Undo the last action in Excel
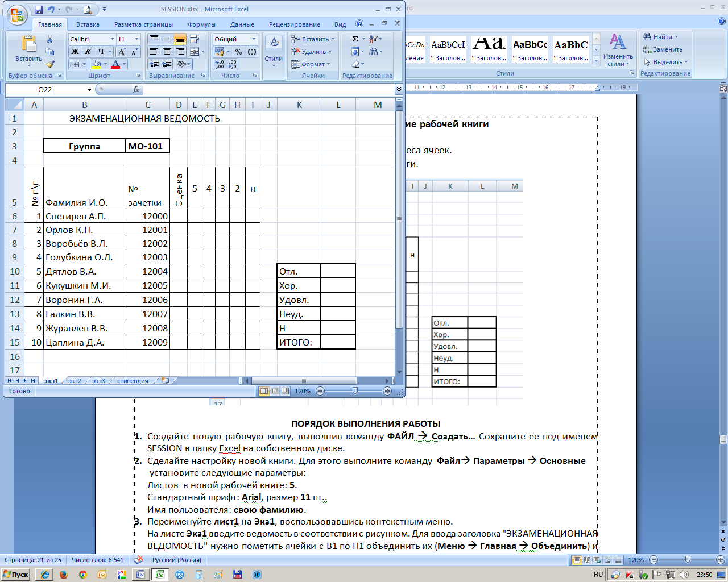Viewport: 728px width, 582px height. [x=51, y=10]
